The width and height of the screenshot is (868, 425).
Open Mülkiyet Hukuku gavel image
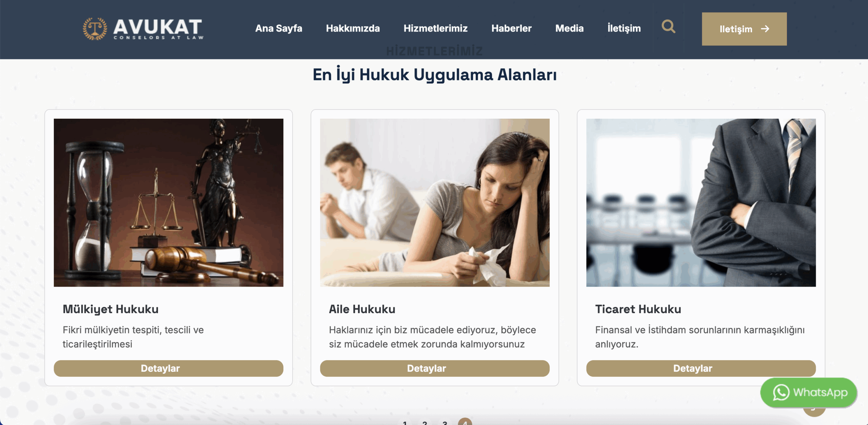pos(169,202)
